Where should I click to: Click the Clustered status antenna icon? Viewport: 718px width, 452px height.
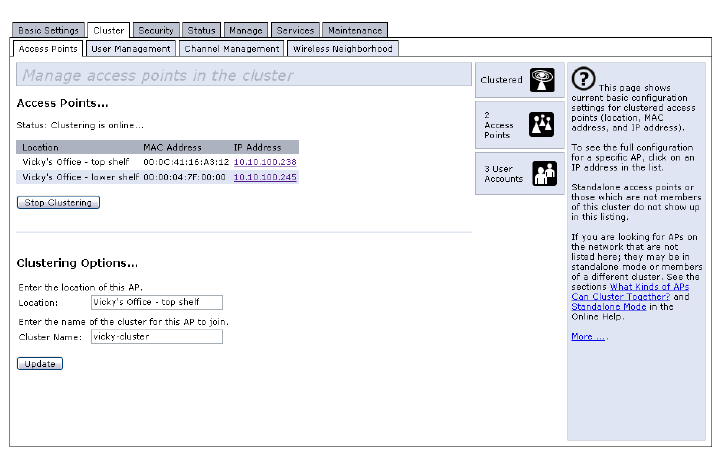click(x=542, y=80)
